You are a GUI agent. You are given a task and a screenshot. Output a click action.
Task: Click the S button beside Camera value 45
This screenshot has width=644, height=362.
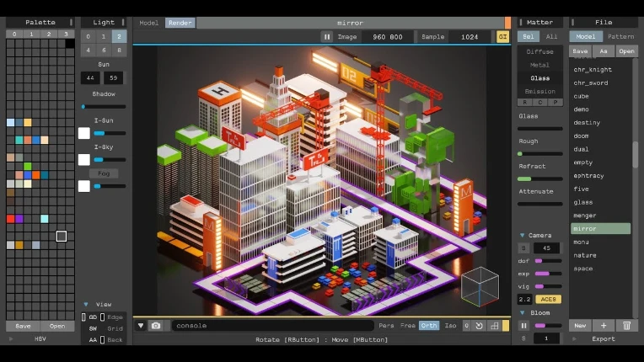tap(523, 248)
